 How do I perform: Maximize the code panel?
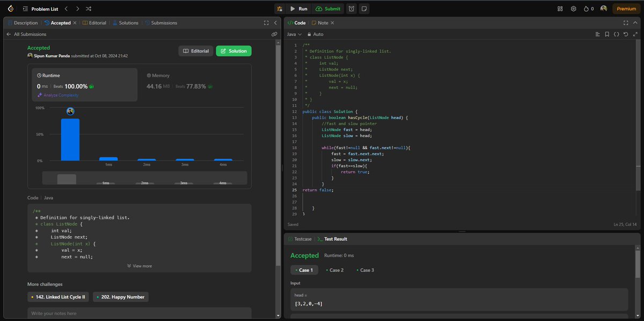(626, 23)
